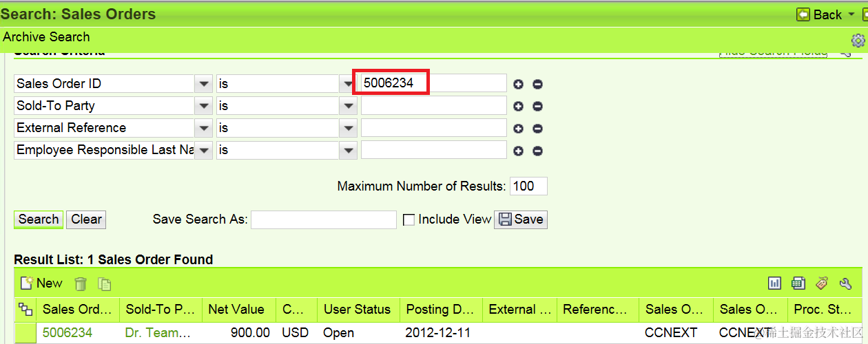Click the USD currency cell
Screen dimensions: 868x344
coord(296,333)
